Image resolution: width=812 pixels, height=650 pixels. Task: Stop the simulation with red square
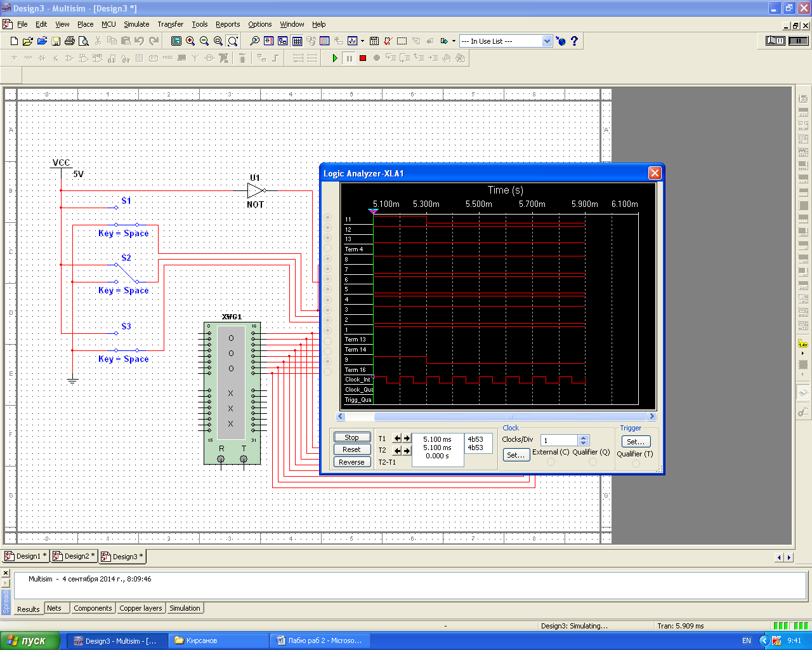coord(363,58)
